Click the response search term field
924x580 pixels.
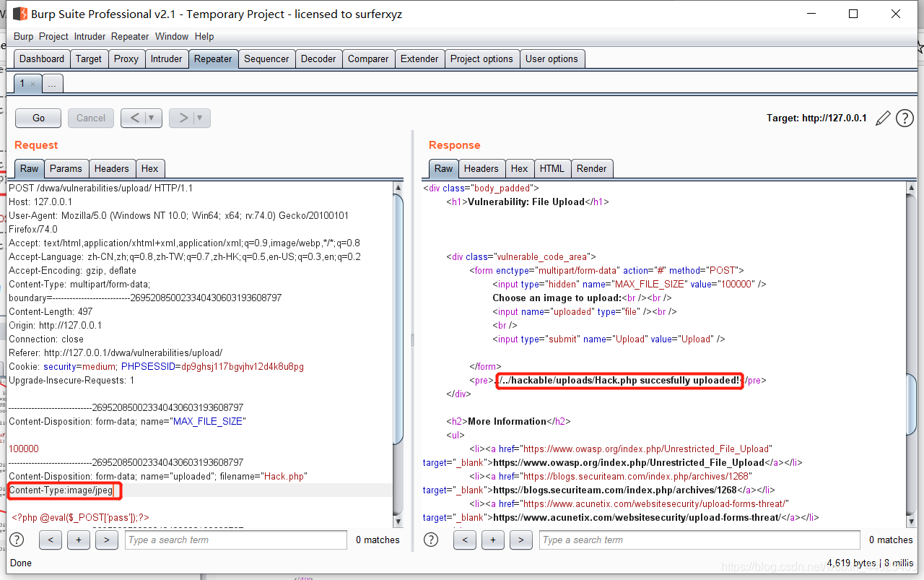(701, 540)
